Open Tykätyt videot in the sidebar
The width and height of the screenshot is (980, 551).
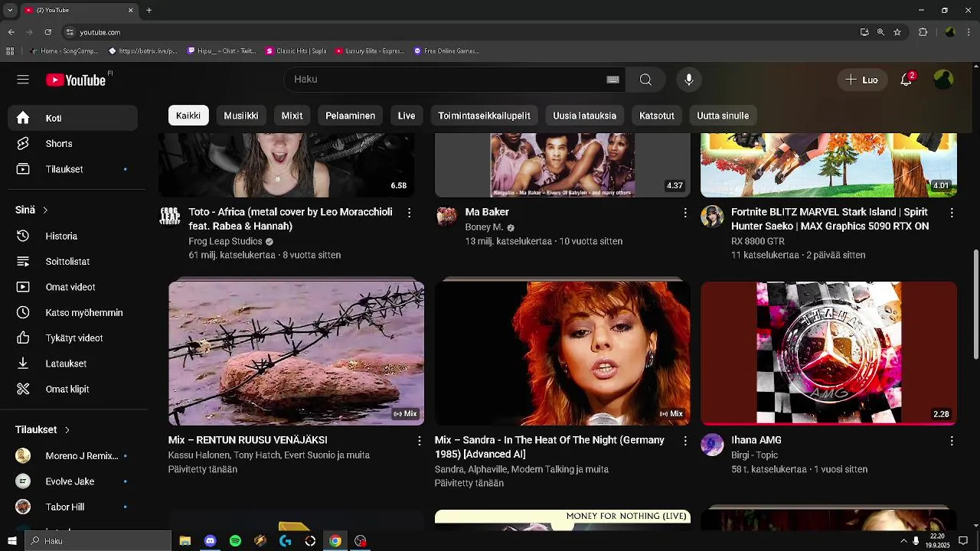[73, 338]
